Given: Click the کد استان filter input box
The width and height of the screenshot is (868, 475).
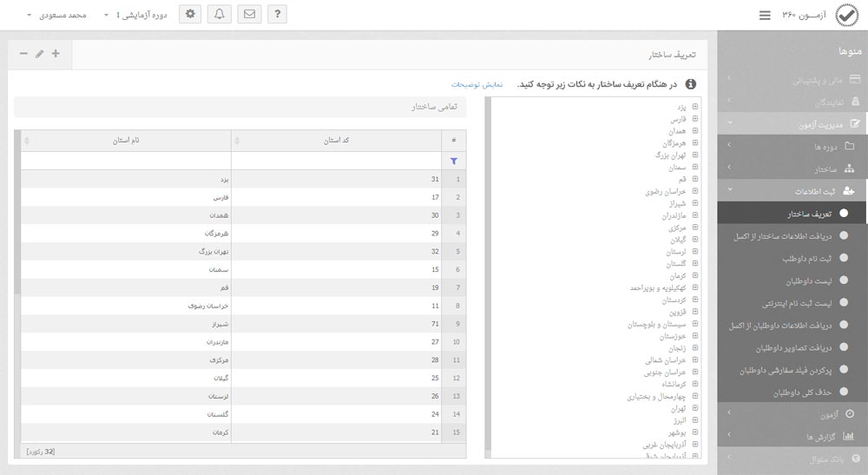Looking at the screenshot, I should [336, 162].
